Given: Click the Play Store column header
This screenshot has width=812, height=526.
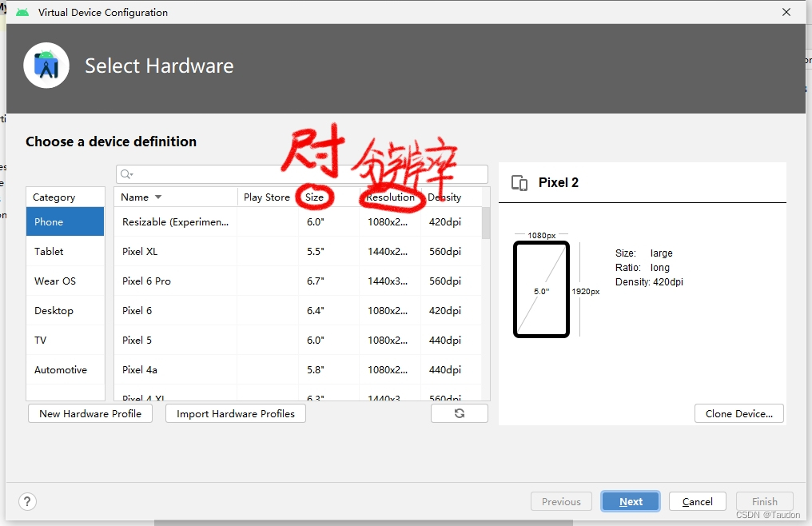Looking at the screenshot, I should pyautogui.click(x=267, y=197).
